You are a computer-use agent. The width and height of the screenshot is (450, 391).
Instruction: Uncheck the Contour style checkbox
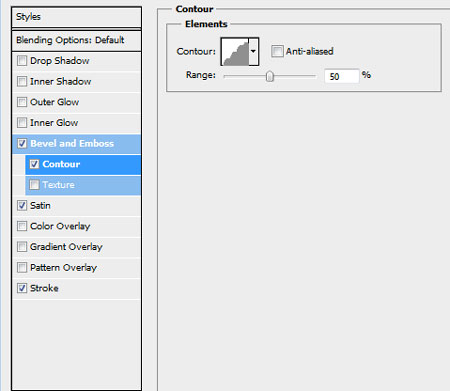pos(34,164)
